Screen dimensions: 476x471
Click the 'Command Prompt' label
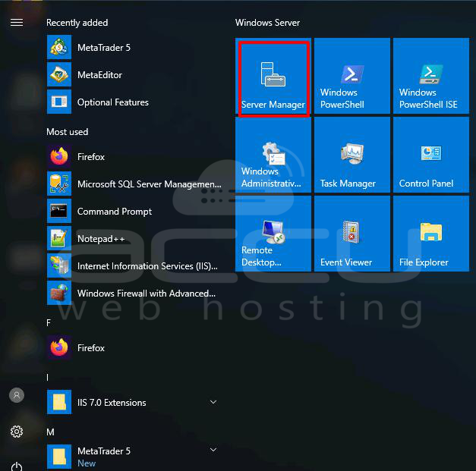[x=115, y=212]
